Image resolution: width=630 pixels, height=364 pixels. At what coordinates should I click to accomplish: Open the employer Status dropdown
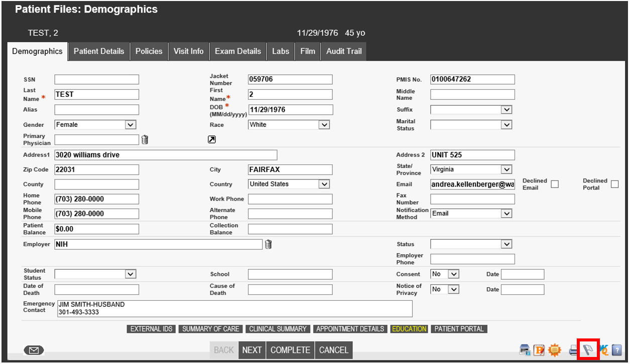tap(471, 244)
